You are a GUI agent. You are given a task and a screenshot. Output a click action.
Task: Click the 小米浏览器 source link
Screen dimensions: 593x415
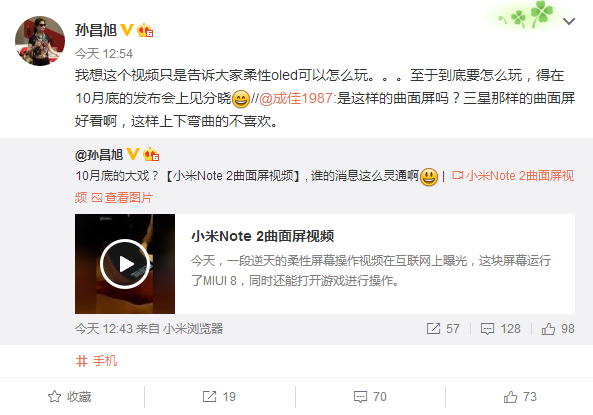pos(193,328)
